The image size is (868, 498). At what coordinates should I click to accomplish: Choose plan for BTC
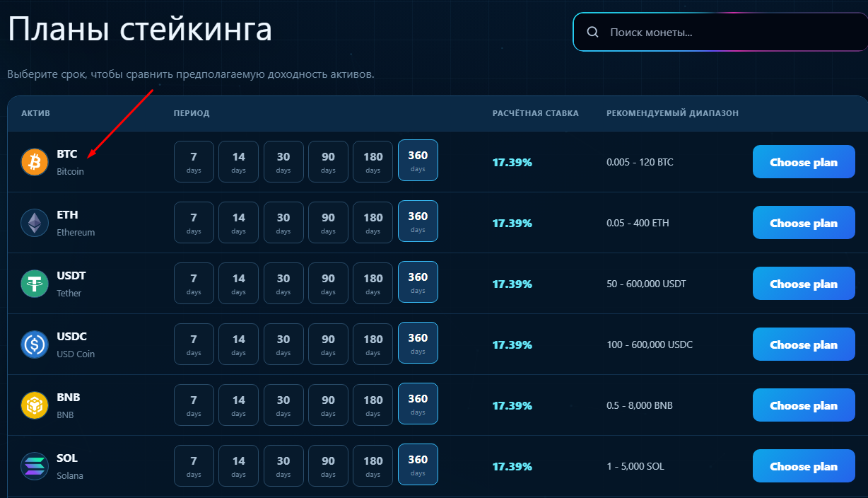point(804,162)
